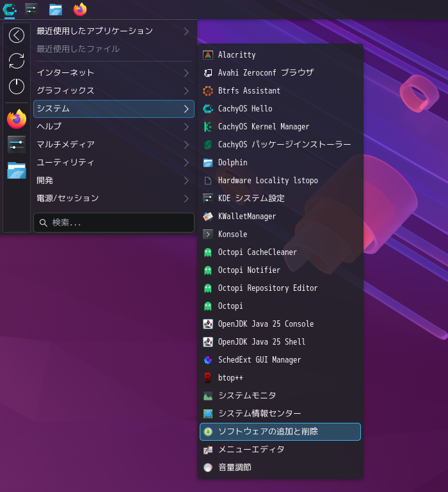This screenshot has width=448, height=492.
Task: Launch OpenJDK Java 25 Shell icon
Action: (208, 341)
